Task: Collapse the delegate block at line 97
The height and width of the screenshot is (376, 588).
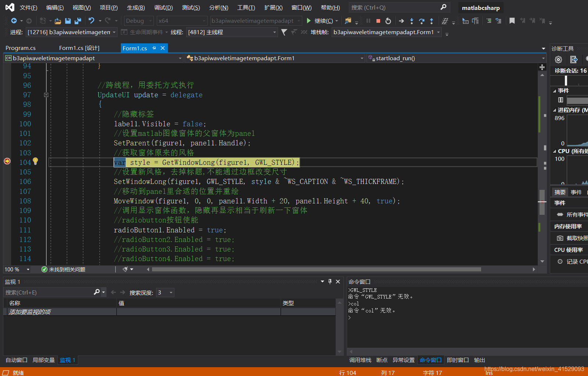Action: coord(46,95)
